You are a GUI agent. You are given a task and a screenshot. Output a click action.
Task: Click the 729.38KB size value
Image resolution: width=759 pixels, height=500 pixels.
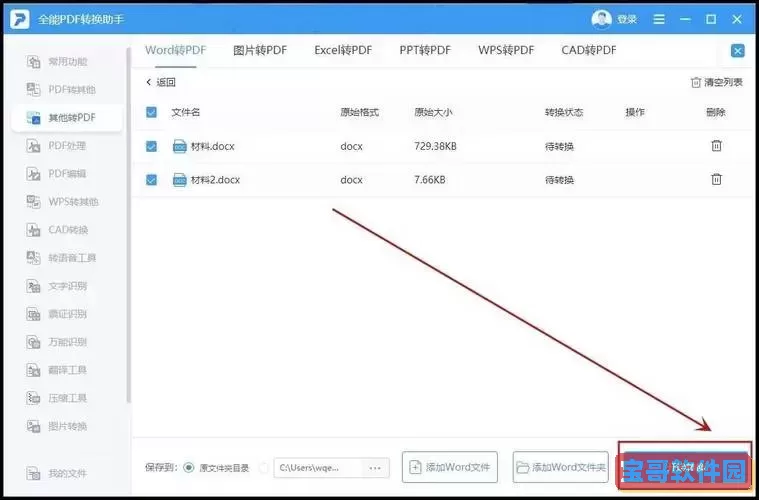(435, 146)
